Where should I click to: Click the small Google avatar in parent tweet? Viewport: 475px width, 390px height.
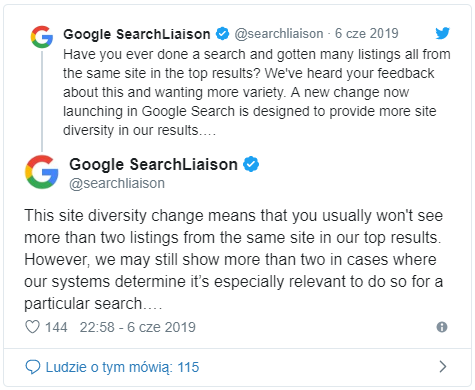point(42,37)
